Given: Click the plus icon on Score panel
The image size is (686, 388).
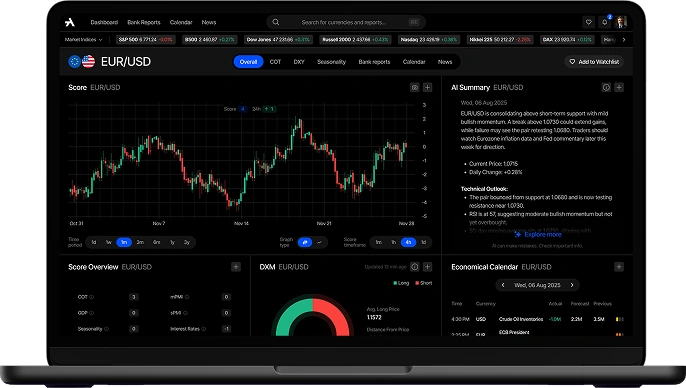Looking at the screenshot, I should point(427,87).
